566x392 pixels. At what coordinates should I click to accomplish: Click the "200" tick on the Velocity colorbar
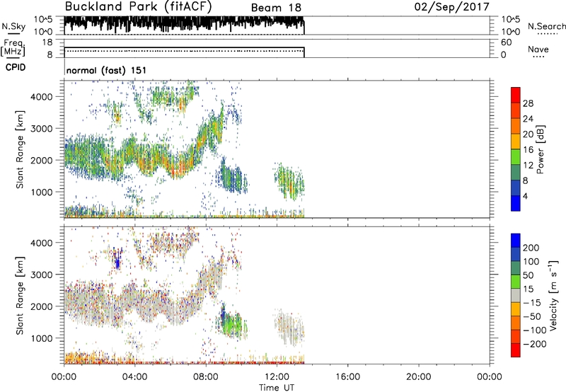(x=531, y=248)
